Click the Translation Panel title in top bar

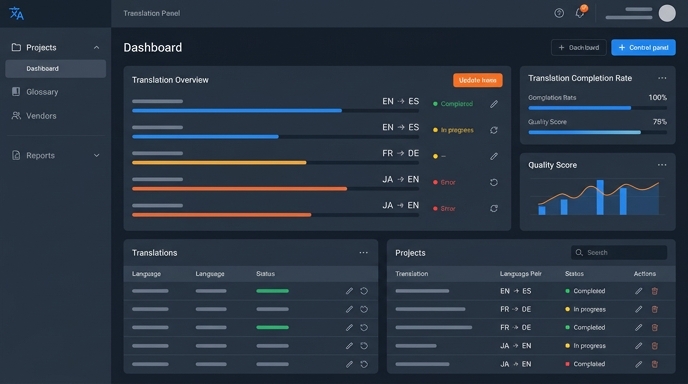pyautogui.click(x=152, y=13)
